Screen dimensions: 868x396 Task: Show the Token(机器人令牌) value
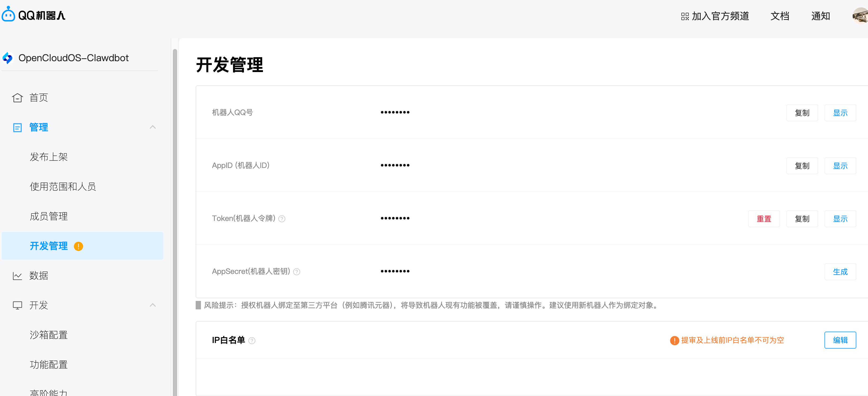tap(840, 219)
